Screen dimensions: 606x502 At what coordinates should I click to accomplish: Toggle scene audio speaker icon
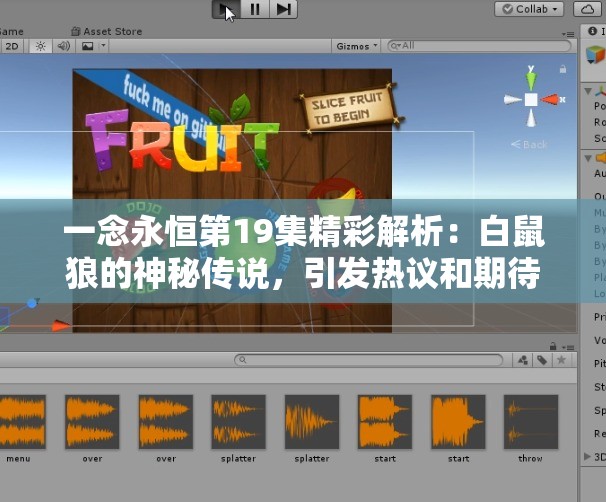[x=63, y=46]
